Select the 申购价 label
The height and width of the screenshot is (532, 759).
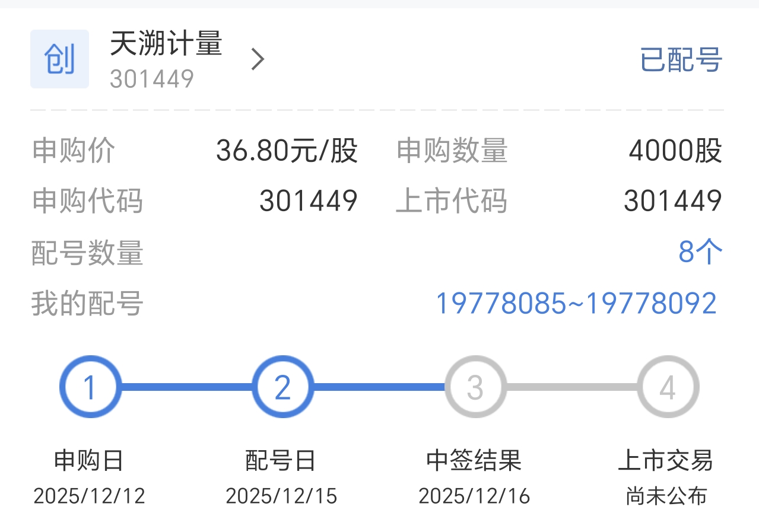pyautogui.click(x=74, y=151)
